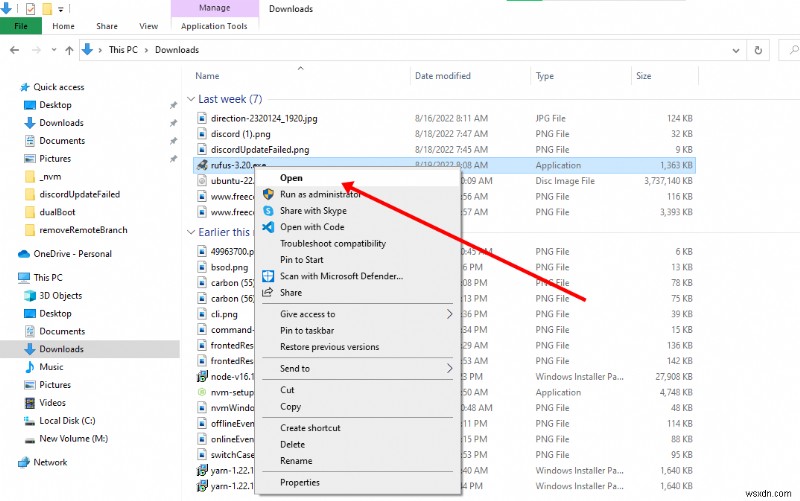Viewport: 800px width, 501px height.
Task: Select New Volume (M:) in sidebar
Action: (73, 439)
